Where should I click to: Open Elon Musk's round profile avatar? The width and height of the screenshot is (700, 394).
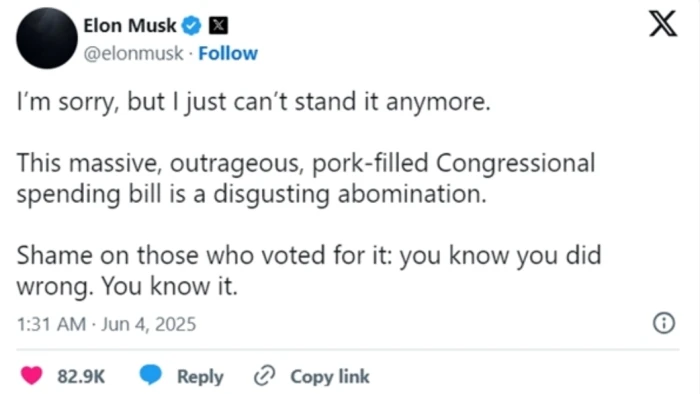pos(47,38)
